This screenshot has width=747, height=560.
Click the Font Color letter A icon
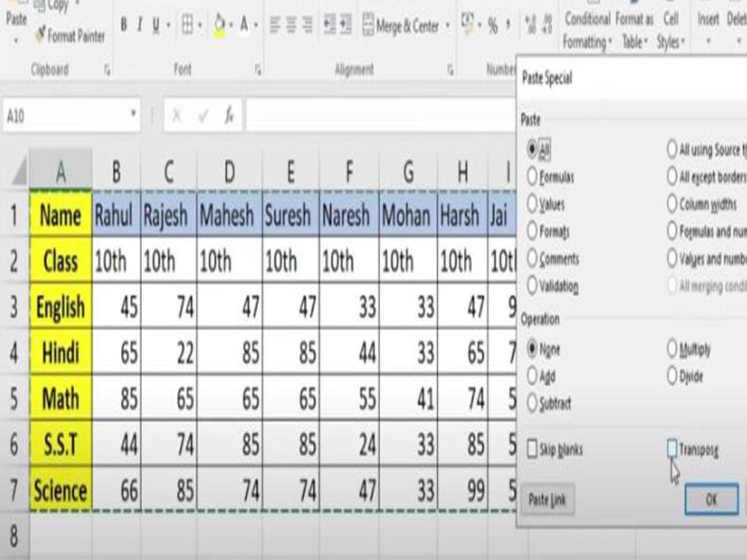244,25
